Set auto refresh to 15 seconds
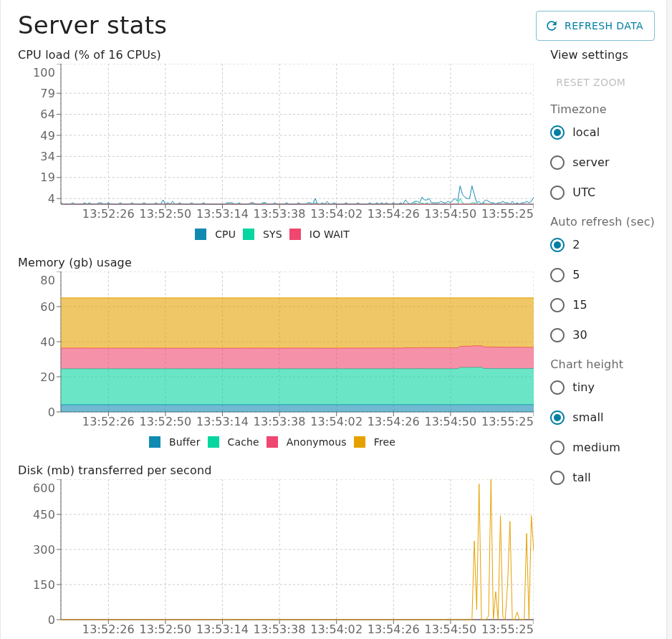The height and width of the screenshot is (639, 672). coord(557,304)
